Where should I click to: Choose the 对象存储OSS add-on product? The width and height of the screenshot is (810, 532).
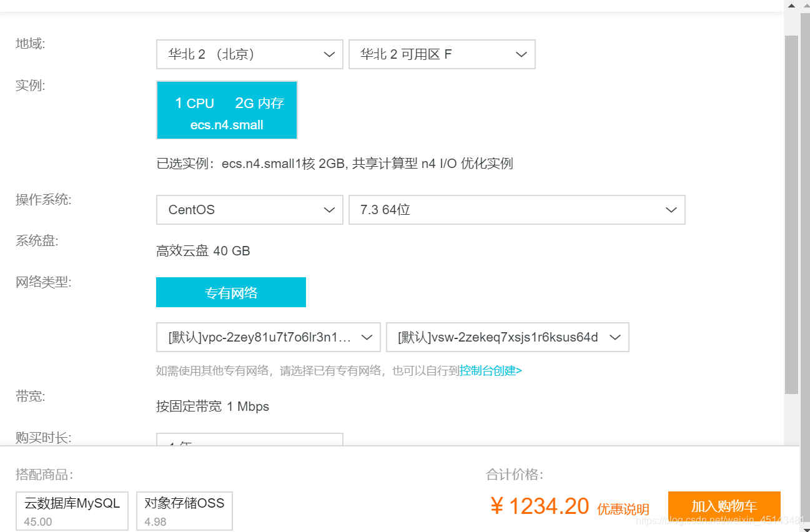coord(184,511)
